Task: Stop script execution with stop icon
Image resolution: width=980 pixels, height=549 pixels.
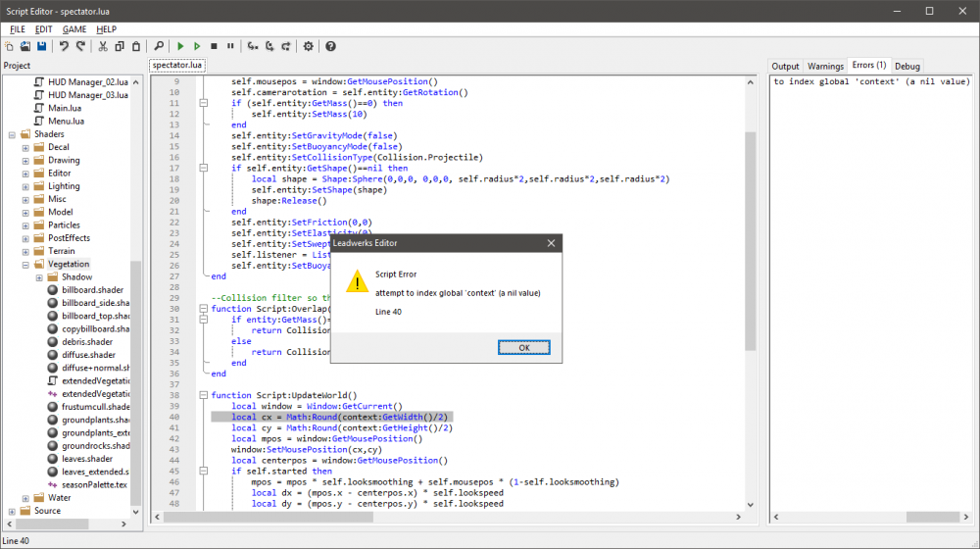Action: point(214,46)
